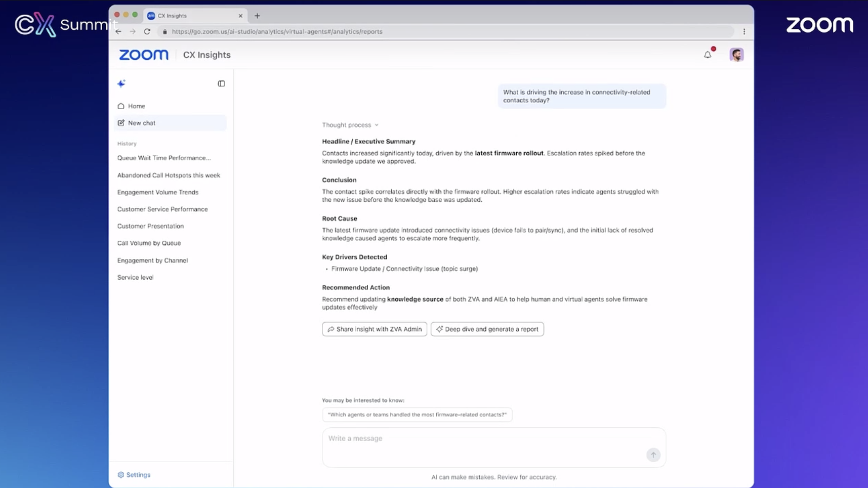Open Abandoned Call Hotspots this week chat

coord(169,175)
